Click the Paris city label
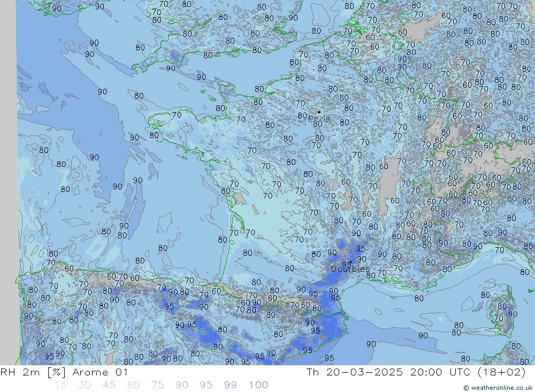Image resolution: width=535 pixels, height=392 pixels. click(319, 119)
